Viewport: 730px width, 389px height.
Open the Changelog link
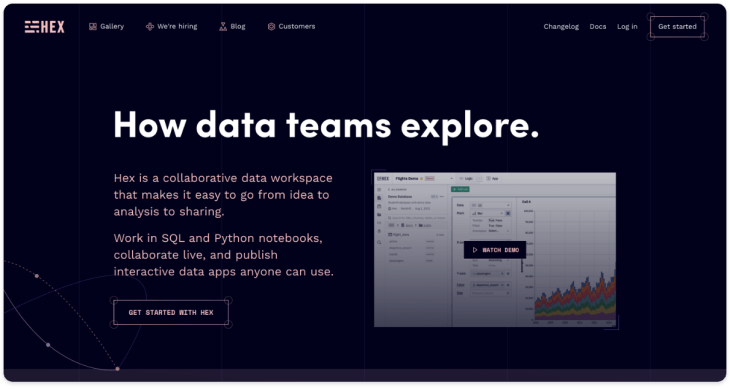click(x=561, y=27)
